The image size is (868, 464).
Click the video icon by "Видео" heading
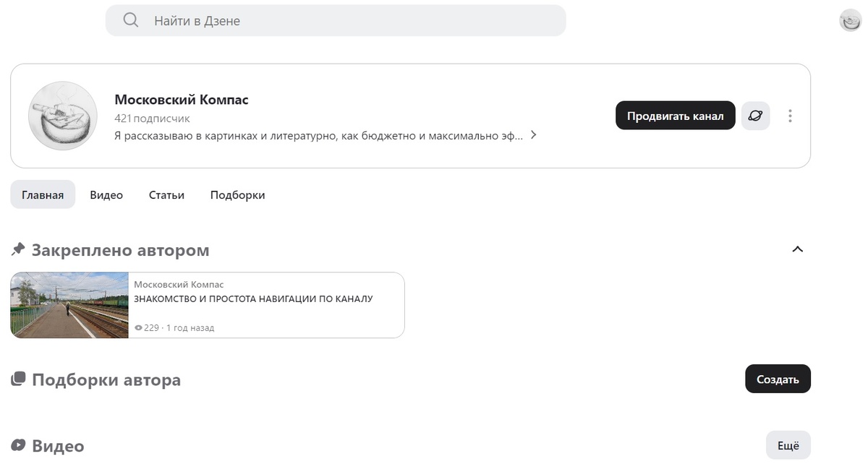pos(18,445)
